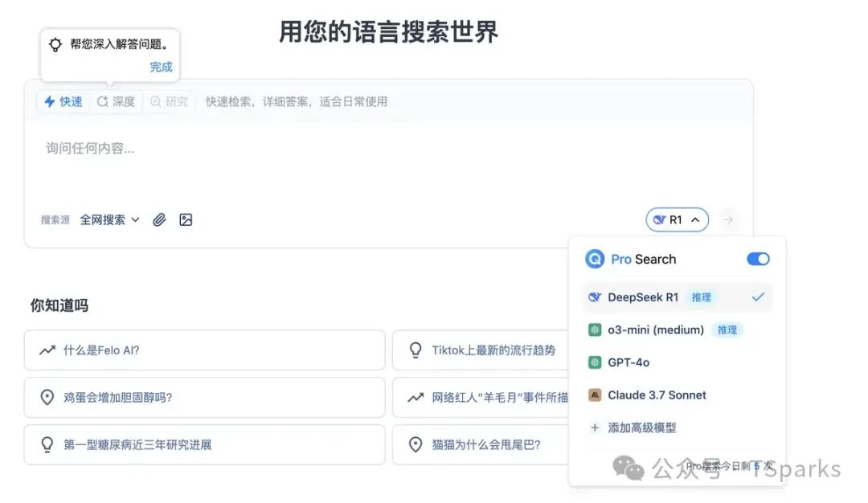Screen dimensions: 868x503
Task: Click the 搜索源 label
Action: point(55,220)
